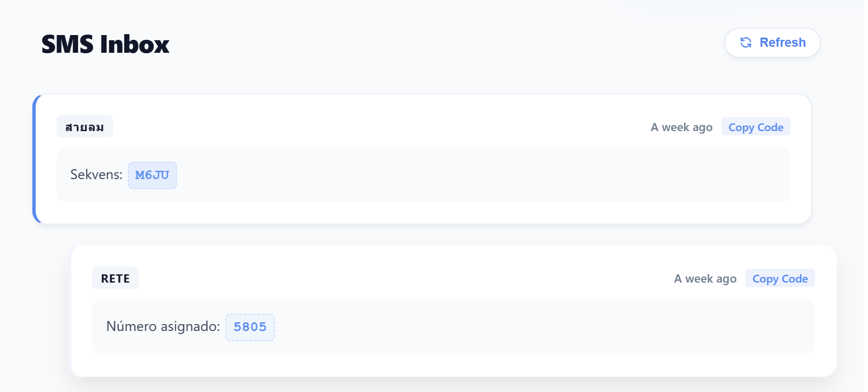Click the circular arrows refresh icon
This screenshot has height=392, width=868.
click(x=745, y=42)
